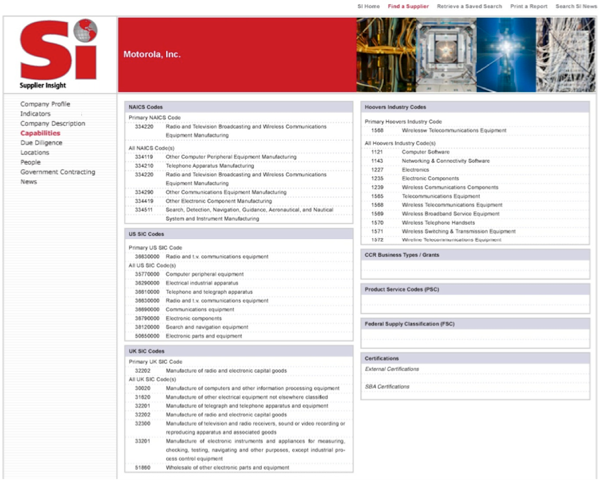
Task: Select Capabilities in the sidebar
Action: pos(40,133)
